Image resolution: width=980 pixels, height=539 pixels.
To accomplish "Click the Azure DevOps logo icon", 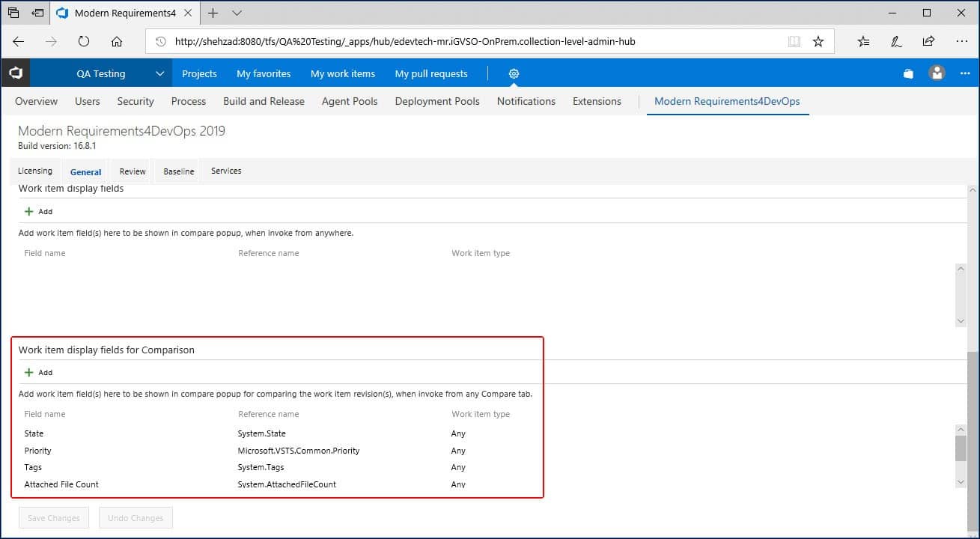I will (x=15, y=73).
